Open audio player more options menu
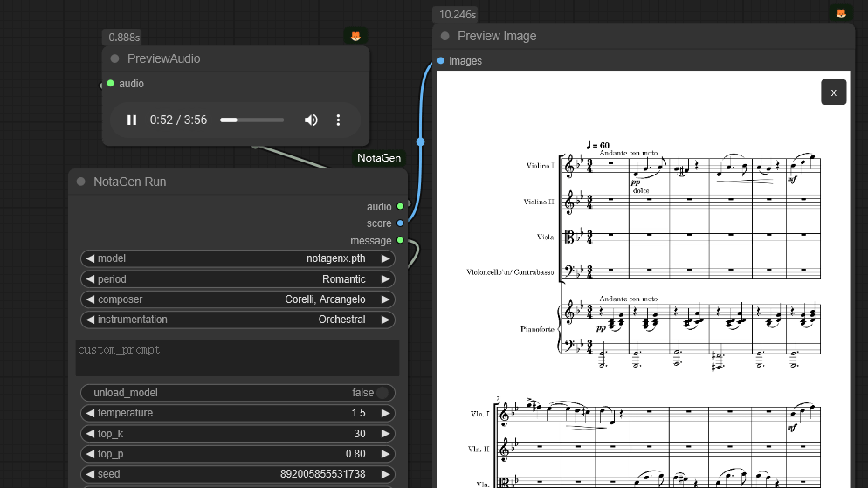868x488 pixels. click(339, 120)
